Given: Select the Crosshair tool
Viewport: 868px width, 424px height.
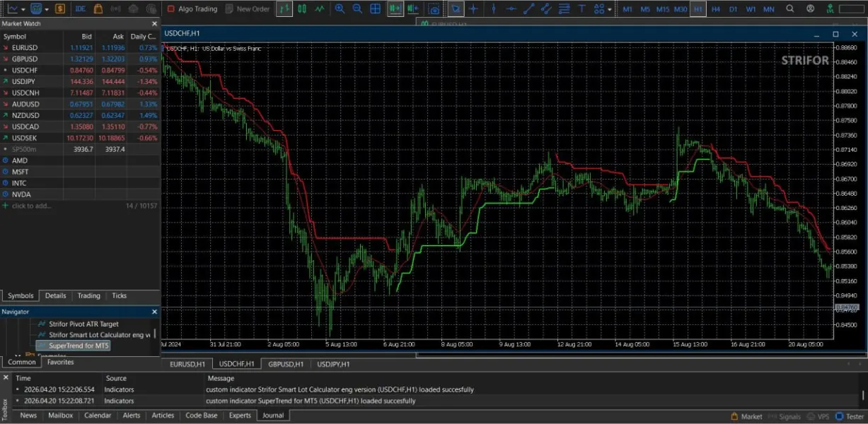Looking at the screenshot, I should [x=473, y=9].
